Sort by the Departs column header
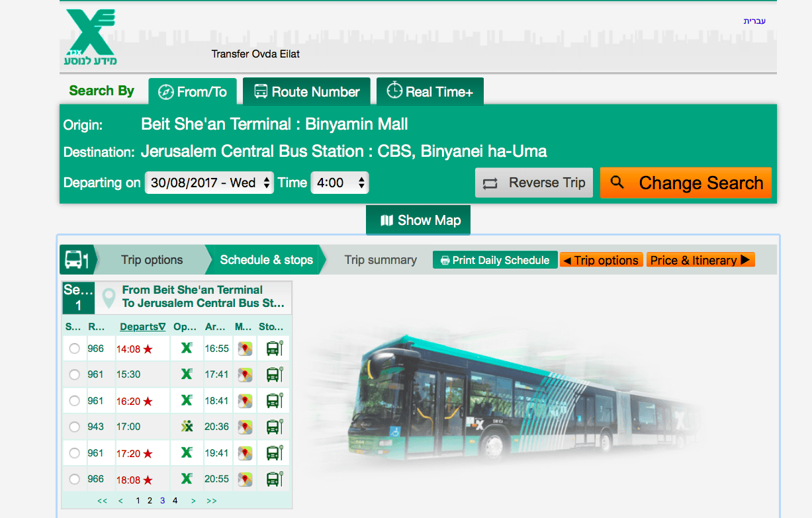This screenshot has width=812, height=518. click(x=142, y=327)
